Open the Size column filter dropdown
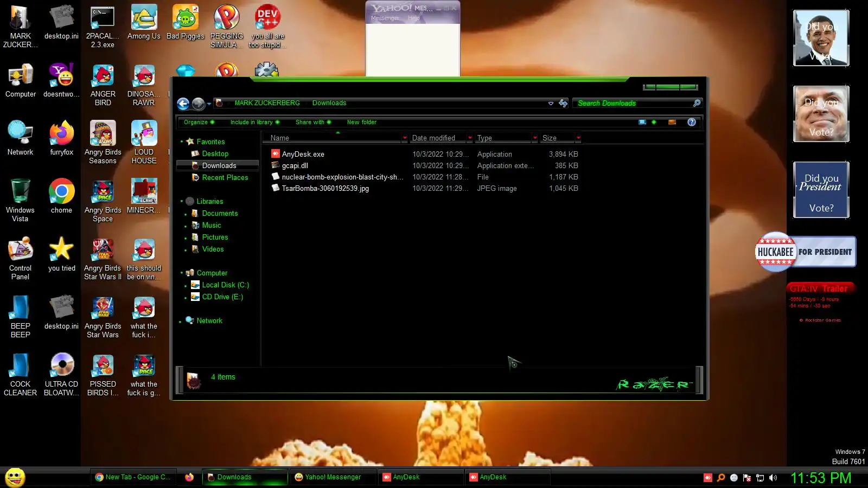Image resolution: width=868 pixels, height=488 pixels. pos(578,138)
